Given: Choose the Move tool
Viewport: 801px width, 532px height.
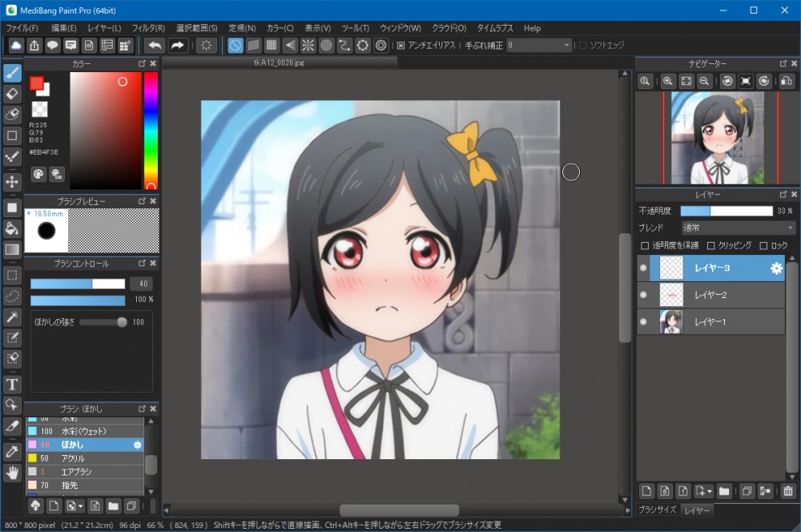Looking at the screenshot, I should pyautogui.click(x=12, y=182).
